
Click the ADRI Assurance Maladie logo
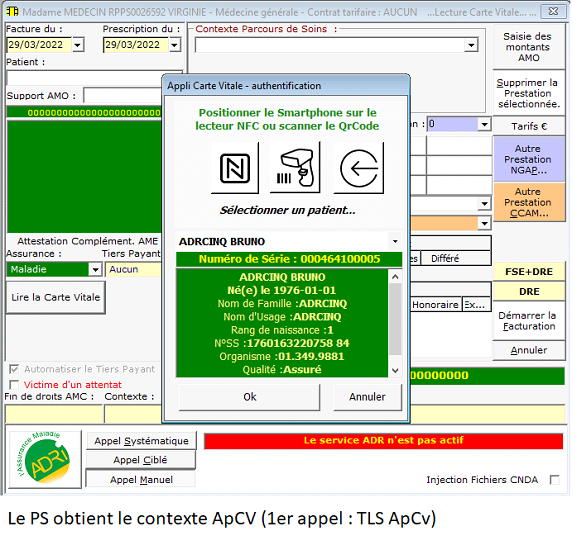point(45,459)
